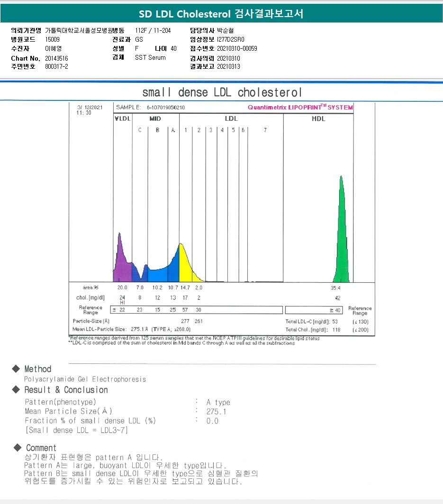Select clinical info 'I277D2SR0'
The image size is (443, 504).
[230, 39]
